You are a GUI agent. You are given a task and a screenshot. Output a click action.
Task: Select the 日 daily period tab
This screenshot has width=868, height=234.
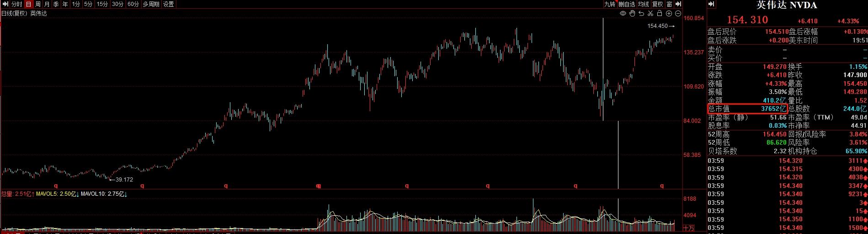tap(28, 4)
